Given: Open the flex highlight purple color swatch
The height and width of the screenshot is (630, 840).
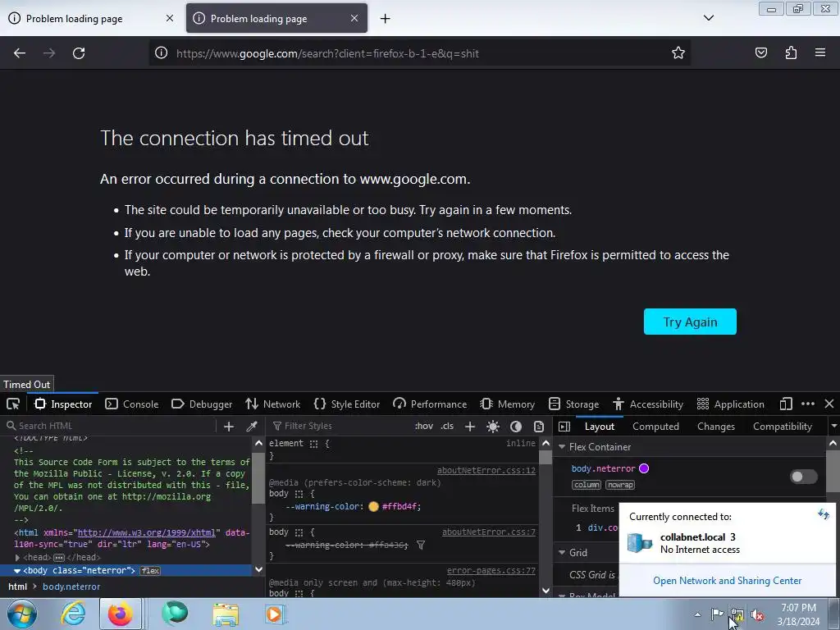Looking at the screenshot, I should tap(644, 468).
